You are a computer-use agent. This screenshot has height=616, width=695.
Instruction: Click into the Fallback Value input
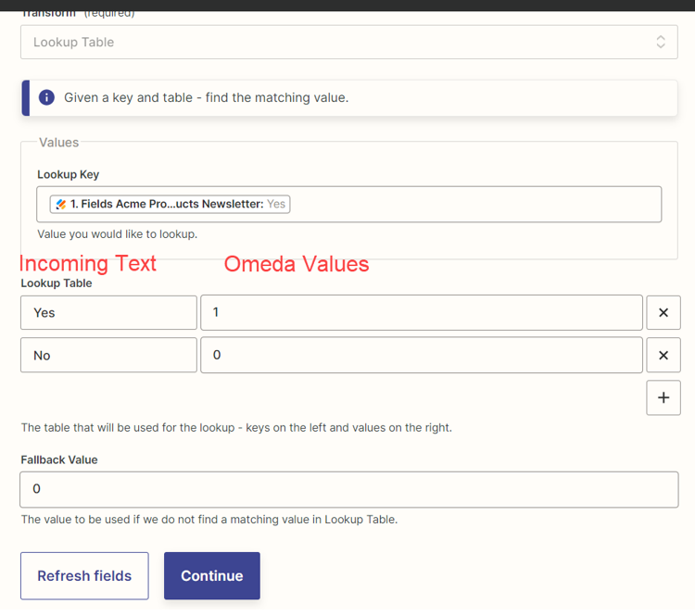[348, 489]
